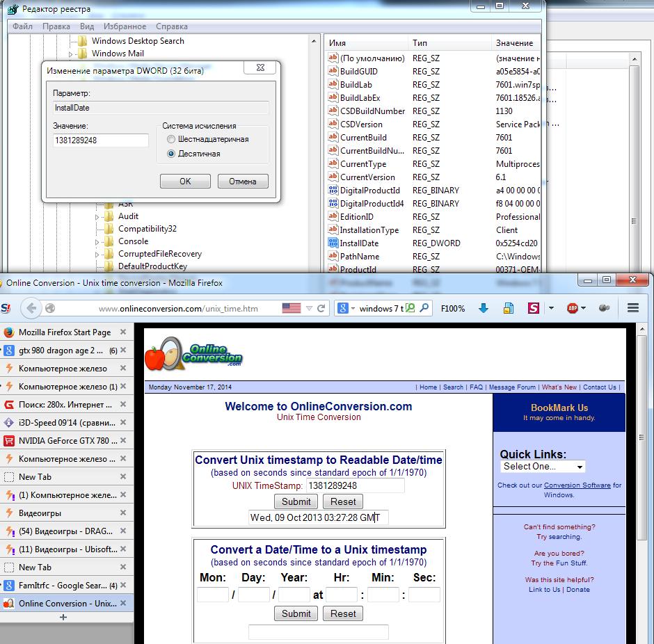Click the UNIX TimeStamp input field

point(355,485)
